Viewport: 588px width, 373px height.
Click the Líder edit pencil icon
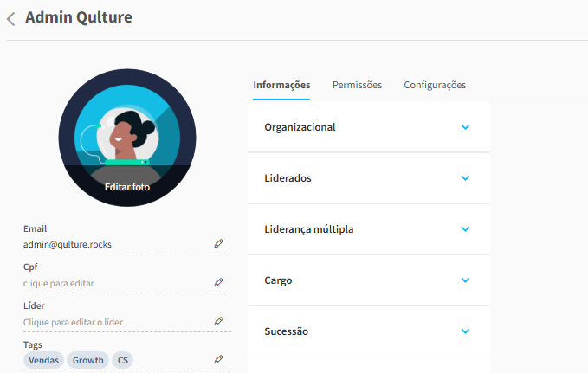[218, 321]
